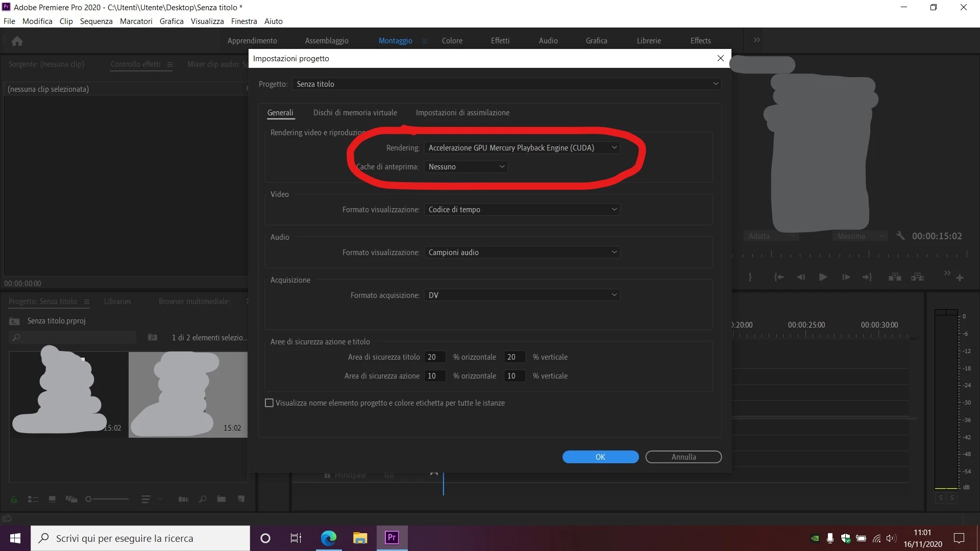
Task: Click the Home icon in workspace bar
Action: click(17, 41)
